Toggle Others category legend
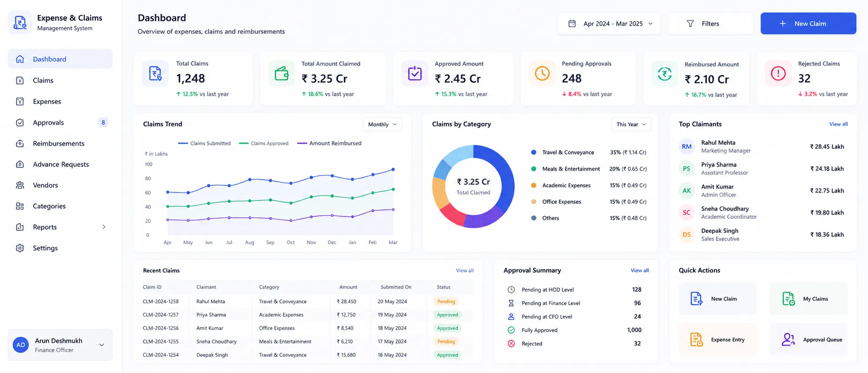Screen dimensions: 868x373 coord(545,218)
